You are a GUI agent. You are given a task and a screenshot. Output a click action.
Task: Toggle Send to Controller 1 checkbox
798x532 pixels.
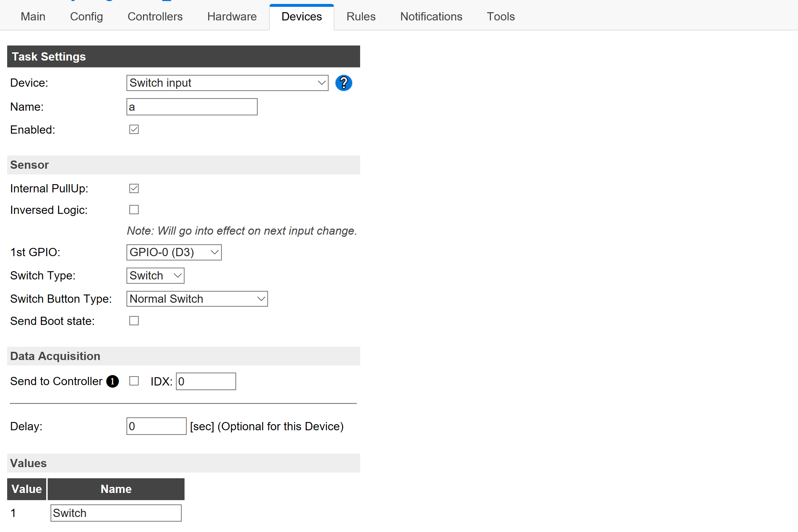click(133, 381)
